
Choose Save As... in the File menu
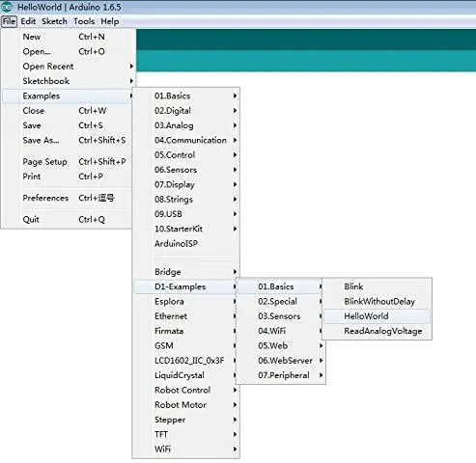pos(68,140)
